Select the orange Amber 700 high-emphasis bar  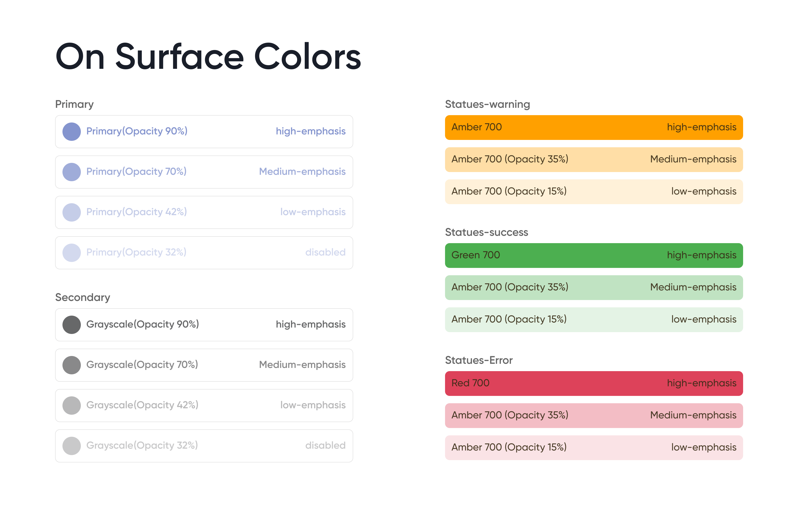pyautogui.click(x=594, y=128)
